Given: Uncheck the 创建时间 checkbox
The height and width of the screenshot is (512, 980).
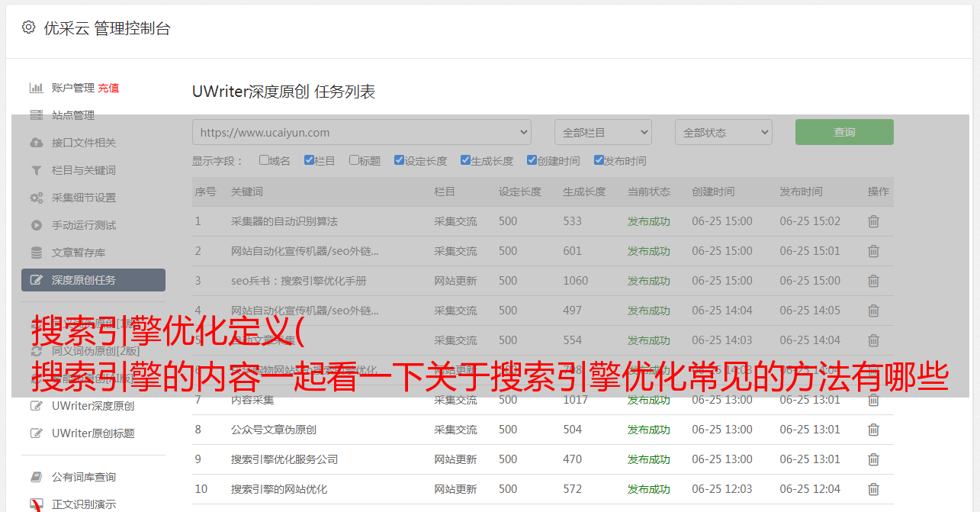Looking at the screenshot, I should tap(532, 160).
